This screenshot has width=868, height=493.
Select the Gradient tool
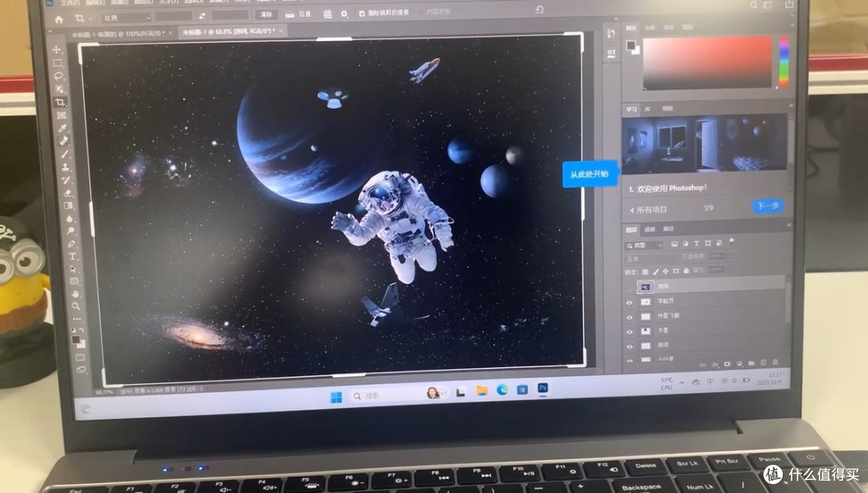pos(68,206)
